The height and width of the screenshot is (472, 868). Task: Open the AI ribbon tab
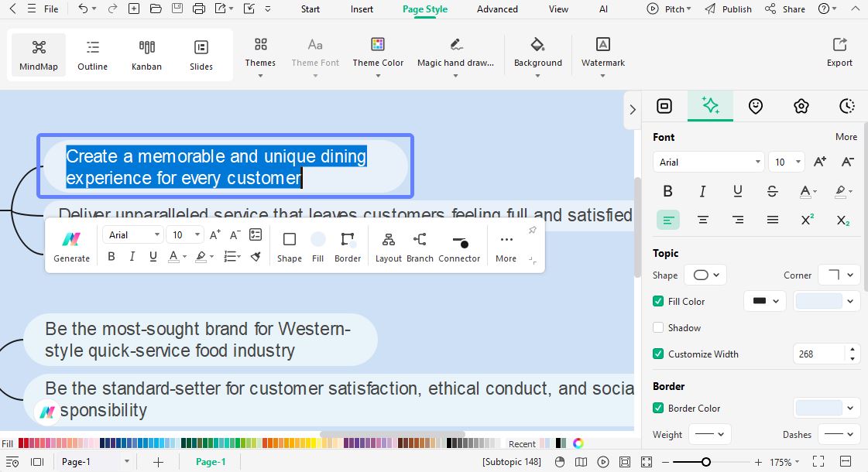point(603,9)
